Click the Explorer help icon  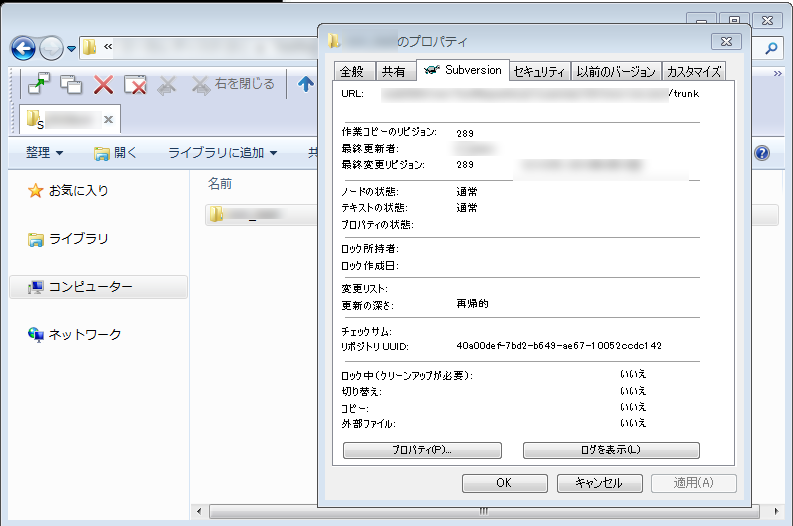click(x=762, y=153)
